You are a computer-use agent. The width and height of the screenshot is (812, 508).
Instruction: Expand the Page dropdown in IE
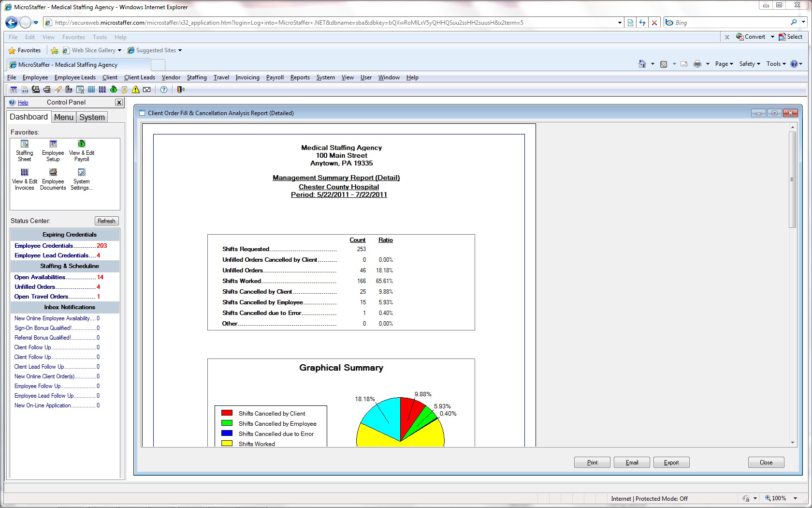pos(724,64)
